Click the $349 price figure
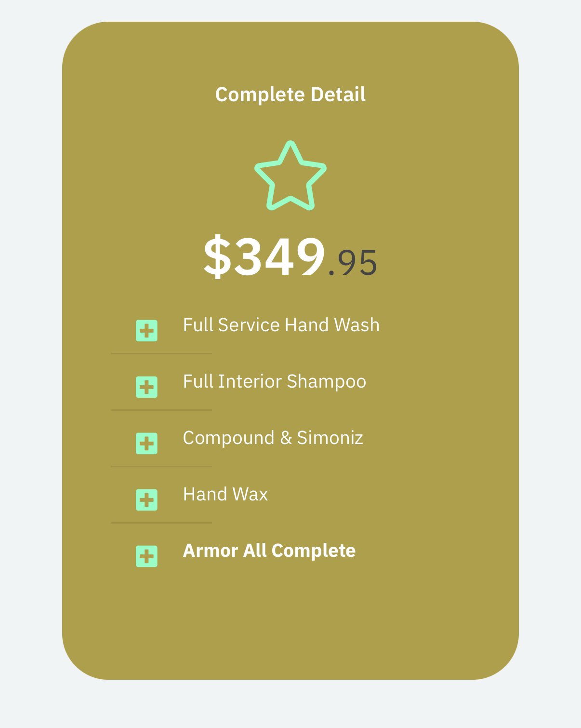This screenshot has width=581, height=728. click(264, 256)
